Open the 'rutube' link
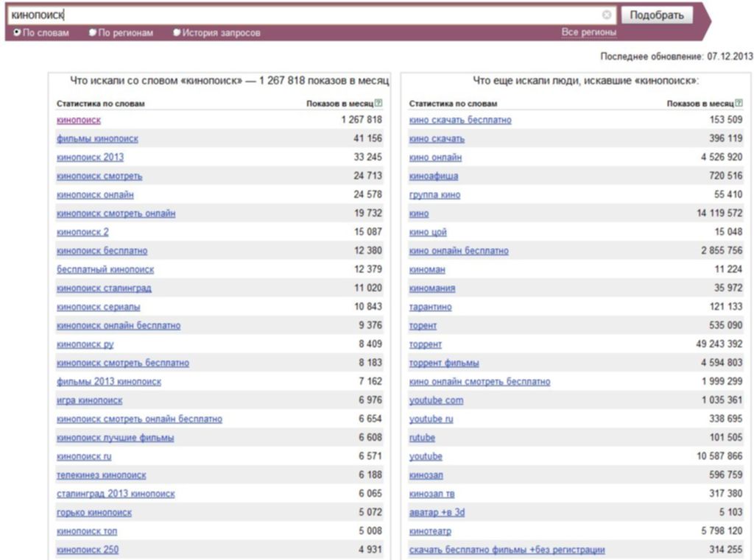This screenshot has height=560, width=754. 422,438
